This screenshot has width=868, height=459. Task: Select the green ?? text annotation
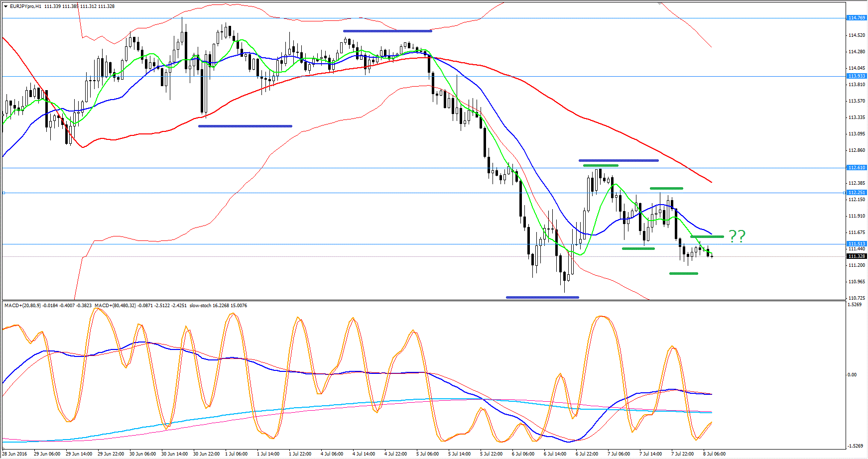(x=737, y=236)
